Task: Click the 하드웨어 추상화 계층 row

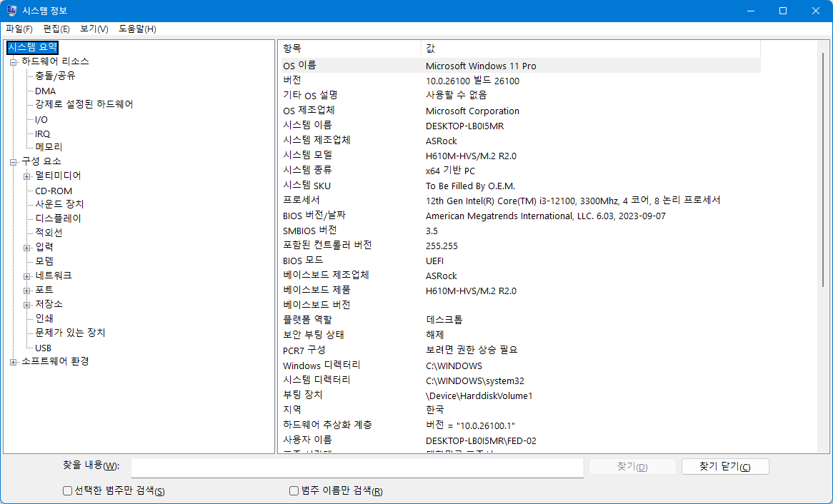Action: coord(521,425)
